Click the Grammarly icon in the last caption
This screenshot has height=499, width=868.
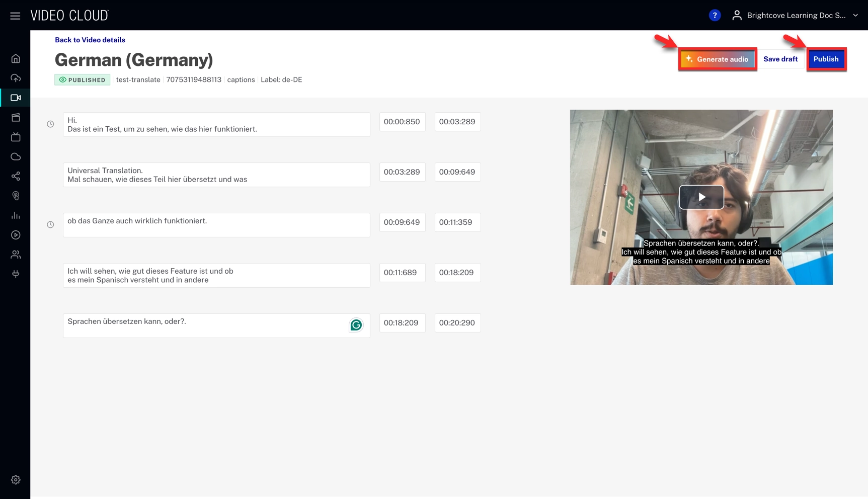pyautogui.click(x=356, y=325)
